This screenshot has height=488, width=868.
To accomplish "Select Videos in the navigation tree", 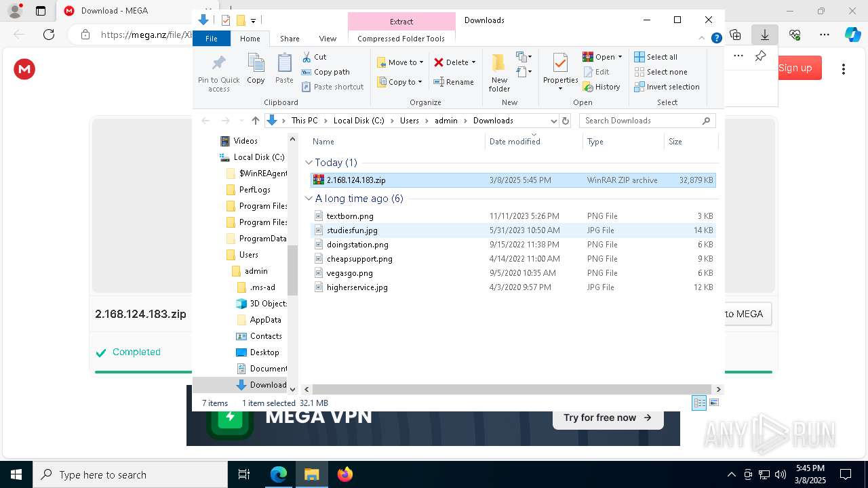I will [245, 141].
